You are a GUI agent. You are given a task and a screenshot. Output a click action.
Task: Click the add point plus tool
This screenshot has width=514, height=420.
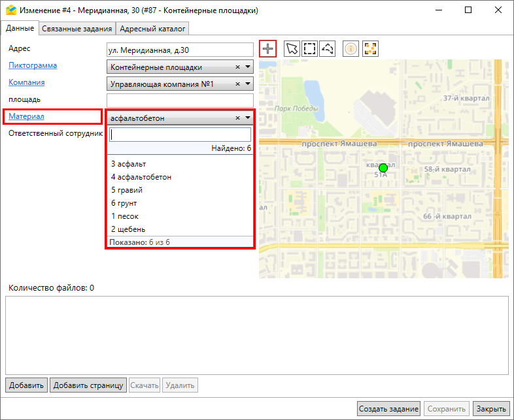click(x=268, y=49)
